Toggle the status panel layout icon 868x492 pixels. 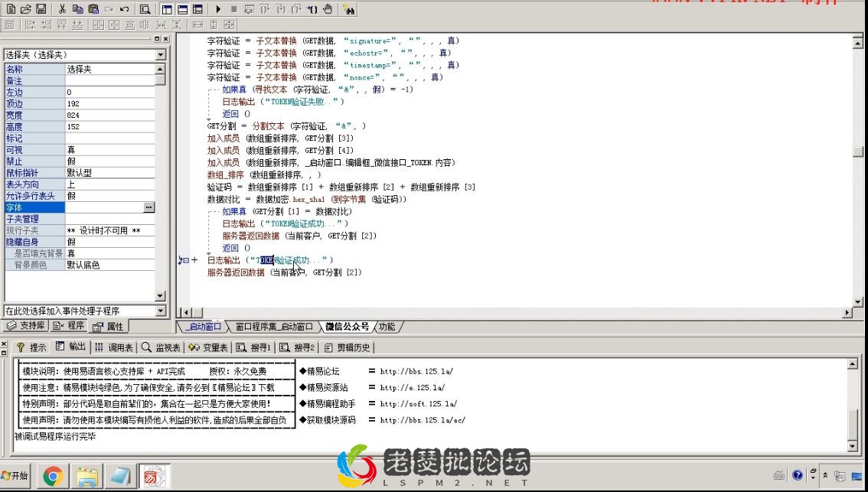(x=182, y=9)
